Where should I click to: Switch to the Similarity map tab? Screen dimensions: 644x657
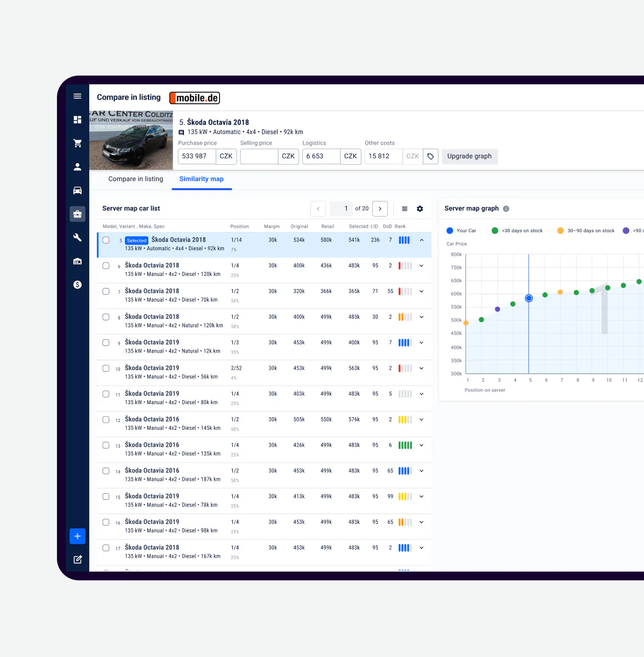pos(202,179)
